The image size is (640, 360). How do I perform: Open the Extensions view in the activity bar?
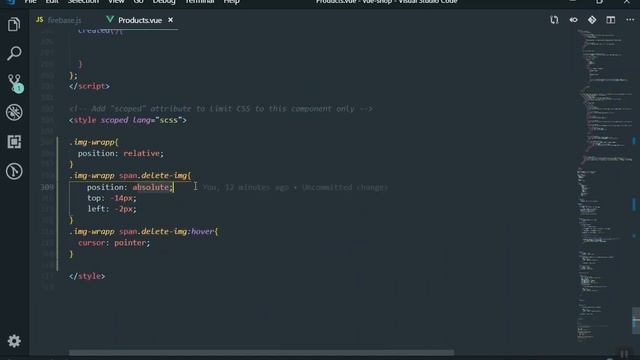[x=14, y=142]
